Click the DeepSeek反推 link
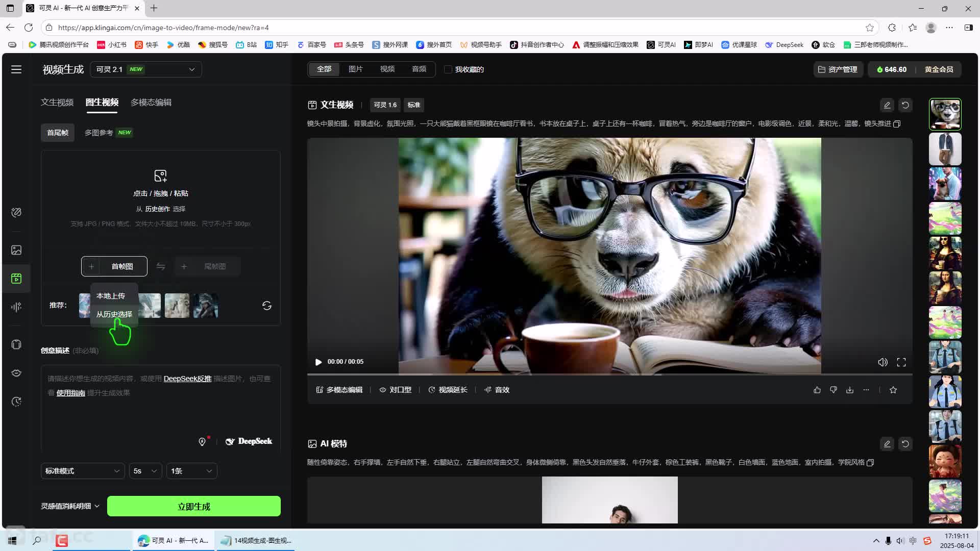Viewport: 980px width, 551px height. coord(187,379)
